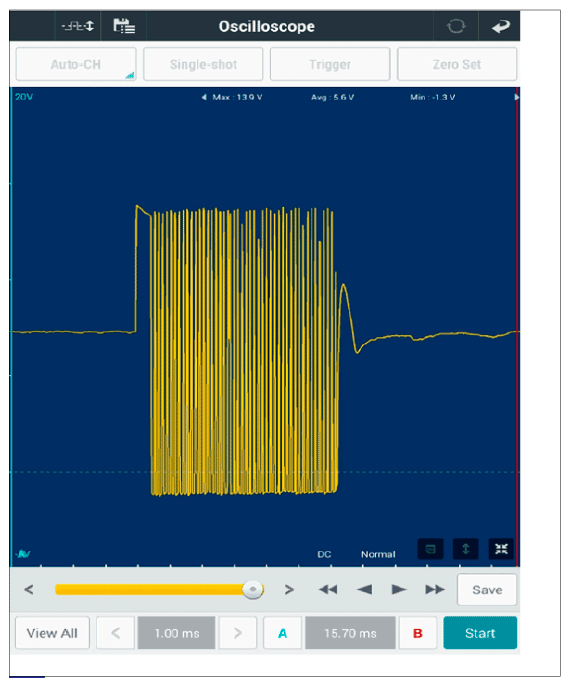Open Trigger settings

tap(330, 64)
